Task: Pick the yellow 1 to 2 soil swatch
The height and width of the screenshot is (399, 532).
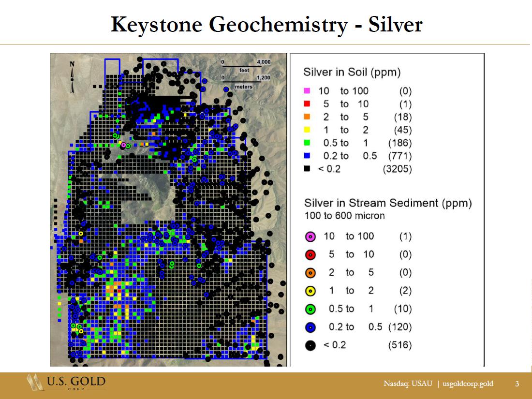Action: [307, 130]
